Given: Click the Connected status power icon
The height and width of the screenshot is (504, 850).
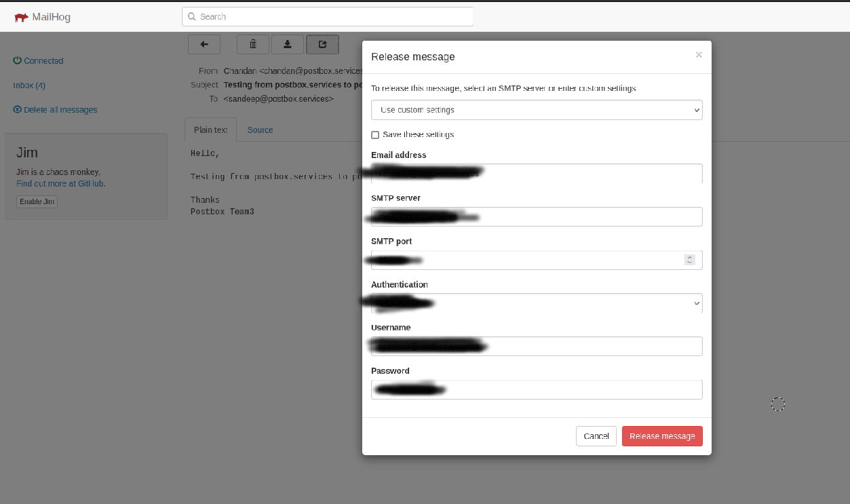Looking at the screenshot, I should (16, 60).
